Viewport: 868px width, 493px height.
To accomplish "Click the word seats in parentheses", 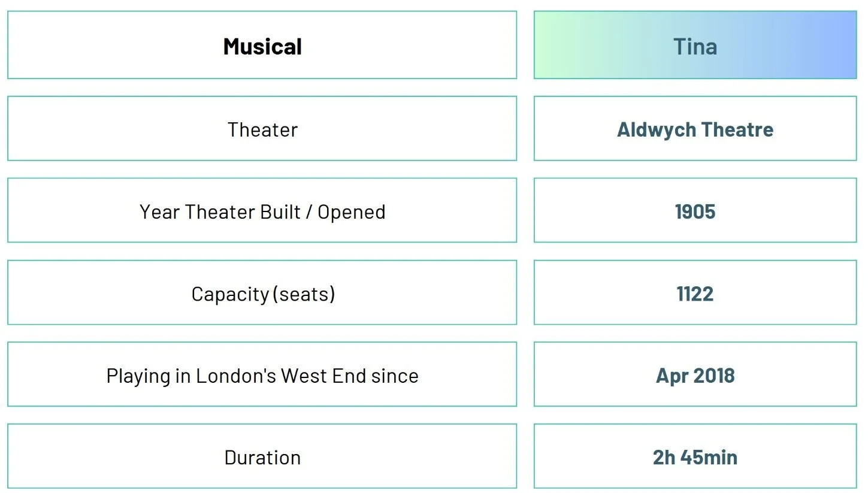I will coord(304,294).
